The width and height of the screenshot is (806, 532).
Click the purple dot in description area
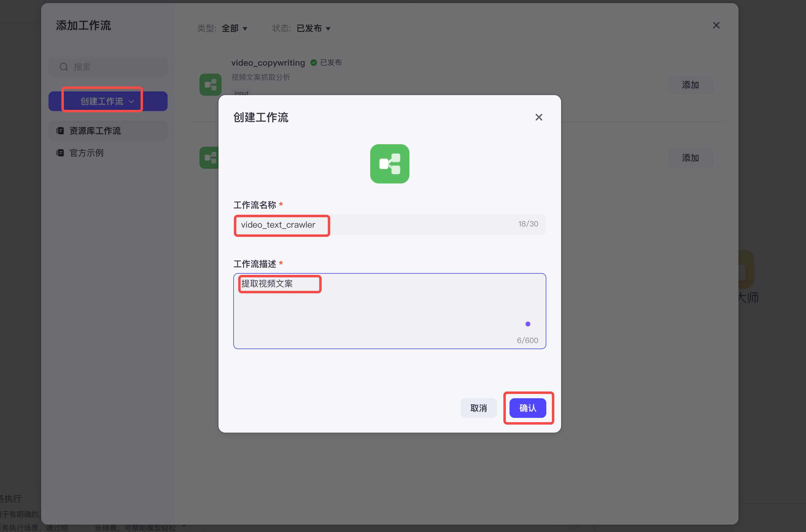tap(528, 324)
